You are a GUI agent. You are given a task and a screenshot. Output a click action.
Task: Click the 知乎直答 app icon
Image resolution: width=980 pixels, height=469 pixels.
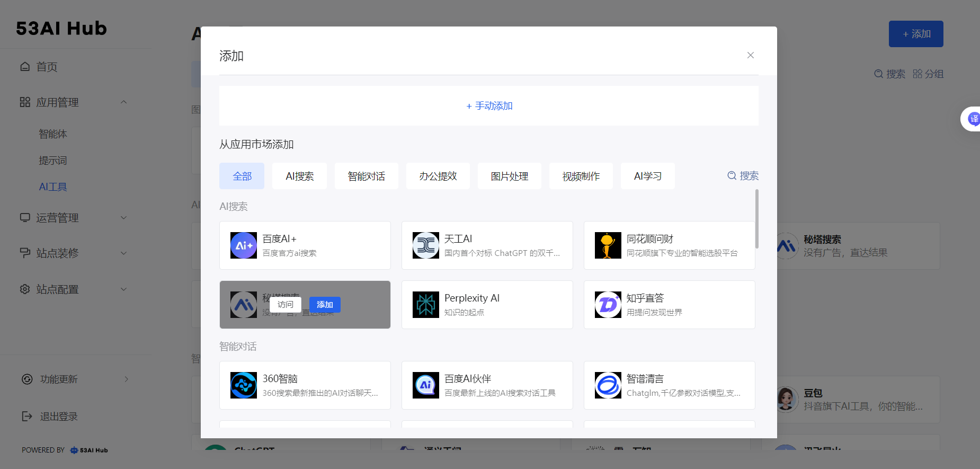click(608, 305)
